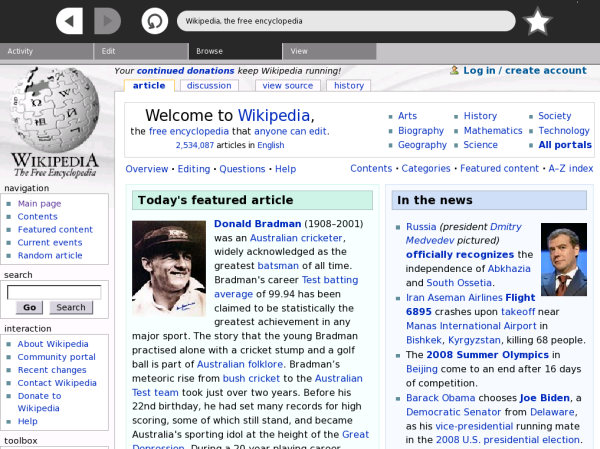The image size is (600, 449).
Task: Open Donald Bradman featured article link
Action: (x=257, y=223)
